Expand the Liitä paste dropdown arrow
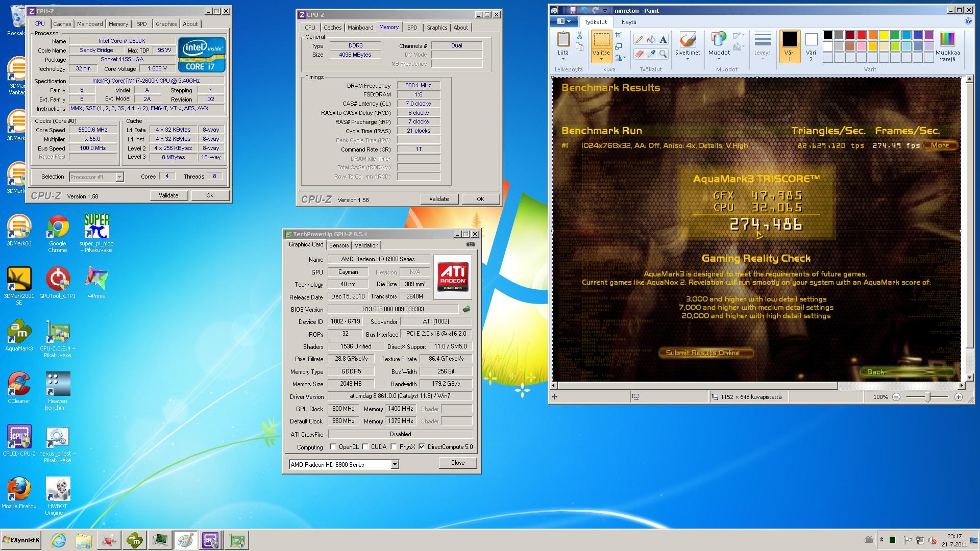The image size is (980, 551). [563, 59]
